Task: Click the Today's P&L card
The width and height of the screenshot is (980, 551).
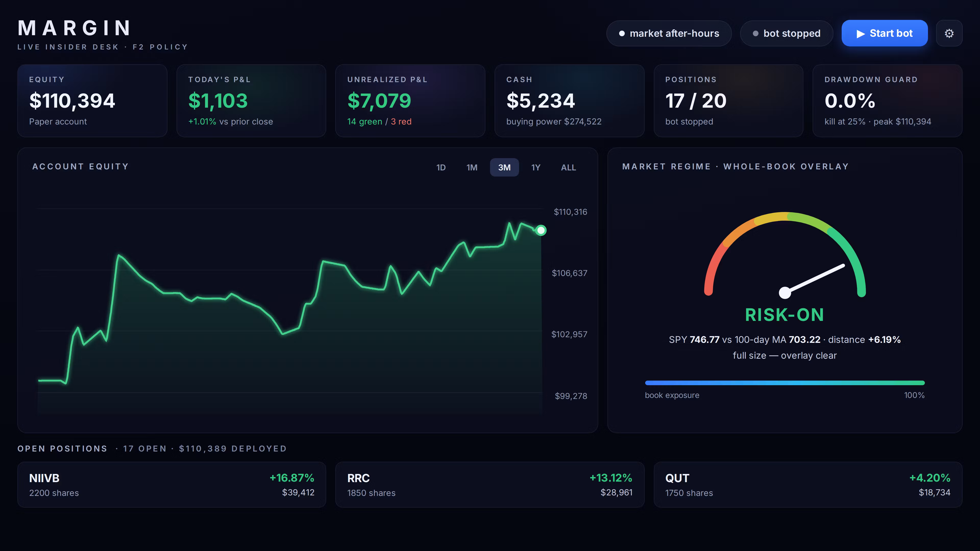Action: click(251, 101)
